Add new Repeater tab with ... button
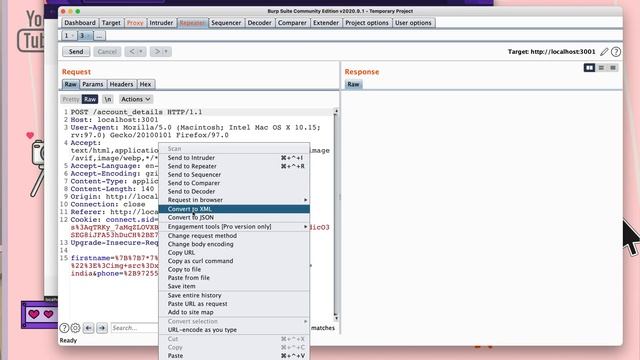 99,36
